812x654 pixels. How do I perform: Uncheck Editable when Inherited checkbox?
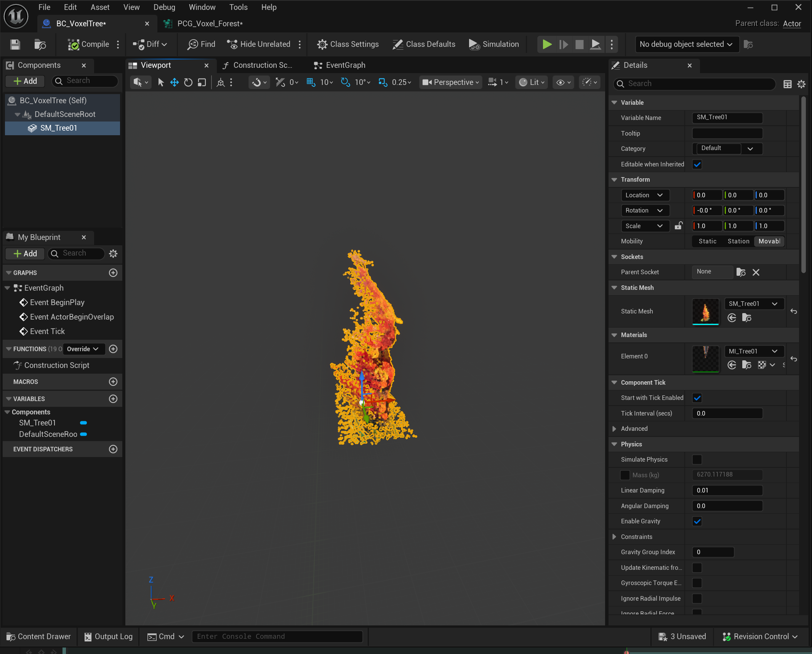coord(697,165)
